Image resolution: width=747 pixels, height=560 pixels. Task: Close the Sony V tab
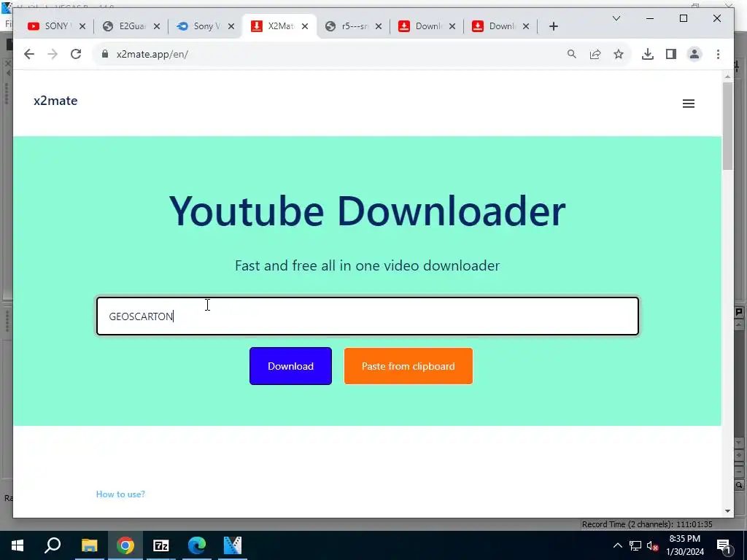tap(231, 26)
